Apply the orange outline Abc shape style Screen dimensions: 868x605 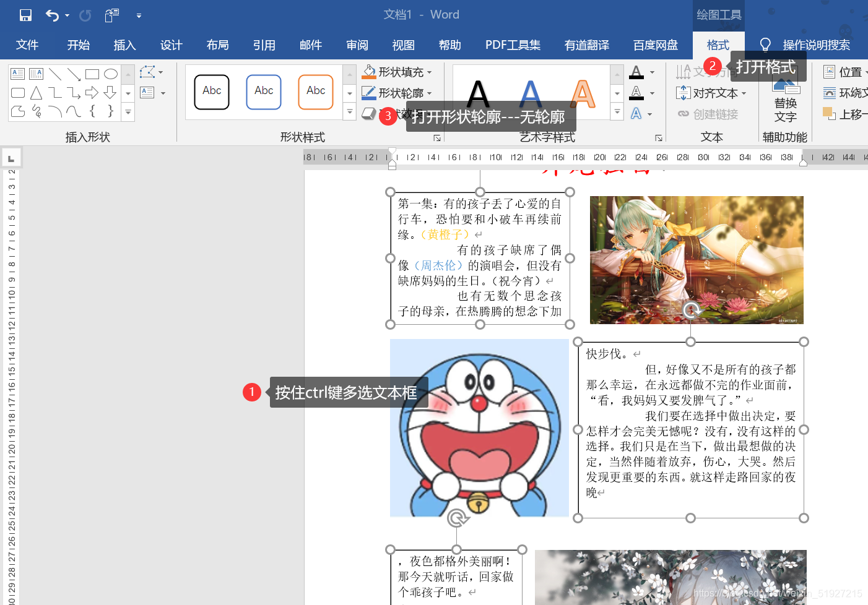(316, 92)
